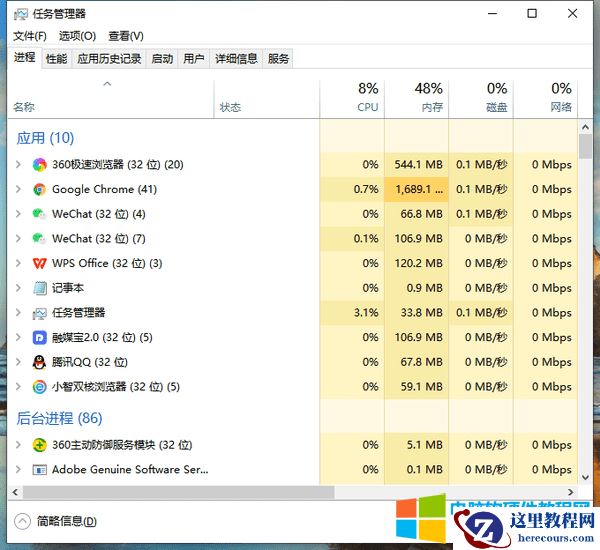Select the 进程 tab

click(x=24, y=57)
